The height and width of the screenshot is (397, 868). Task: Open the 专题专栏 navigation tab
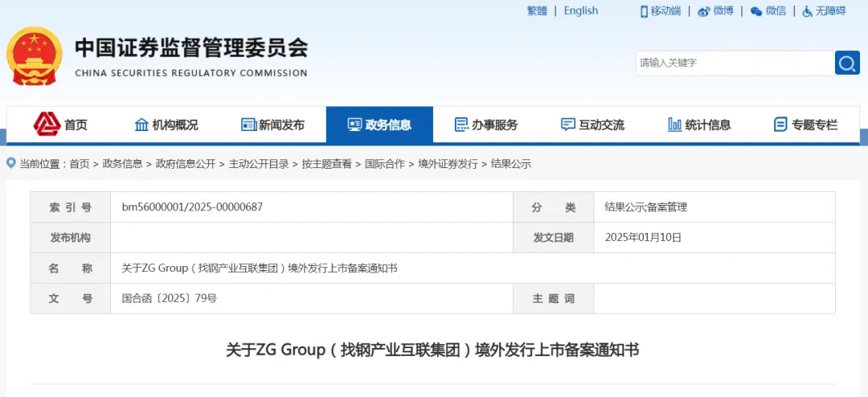(805, 125)
